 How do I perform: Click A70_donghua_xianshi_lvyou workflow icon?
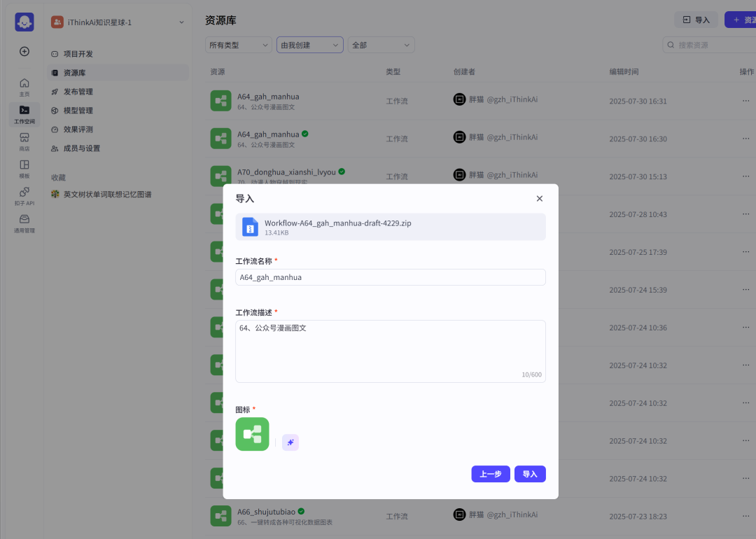(x=220, y=176)
